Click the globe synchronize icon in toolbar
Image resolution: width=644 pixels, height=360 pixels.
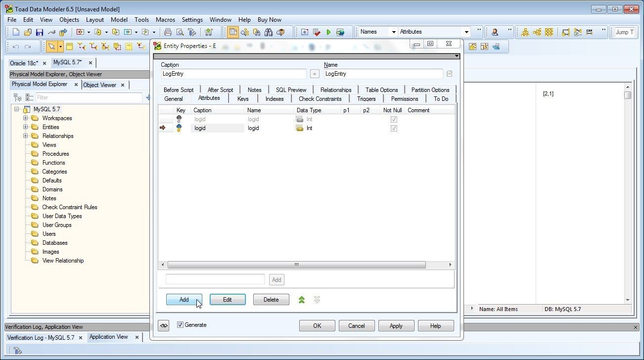[x=340, y=32]
